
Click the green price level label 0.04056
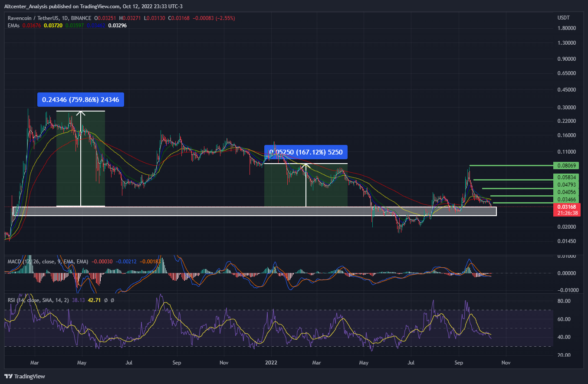(x=566, y=192)
